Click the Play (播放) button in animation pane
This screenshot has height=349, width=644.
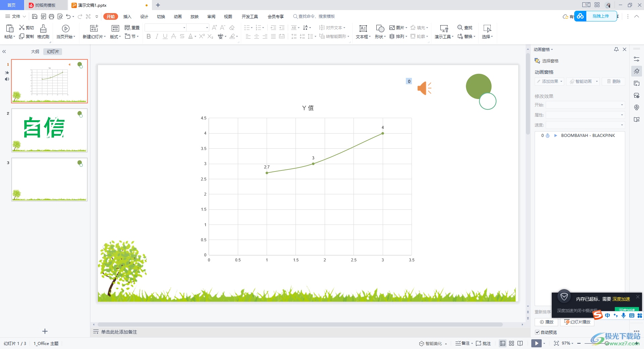[x=546, y=322]
